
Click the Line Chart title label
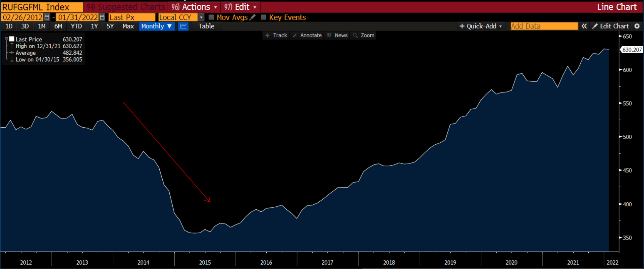(616, 7)
